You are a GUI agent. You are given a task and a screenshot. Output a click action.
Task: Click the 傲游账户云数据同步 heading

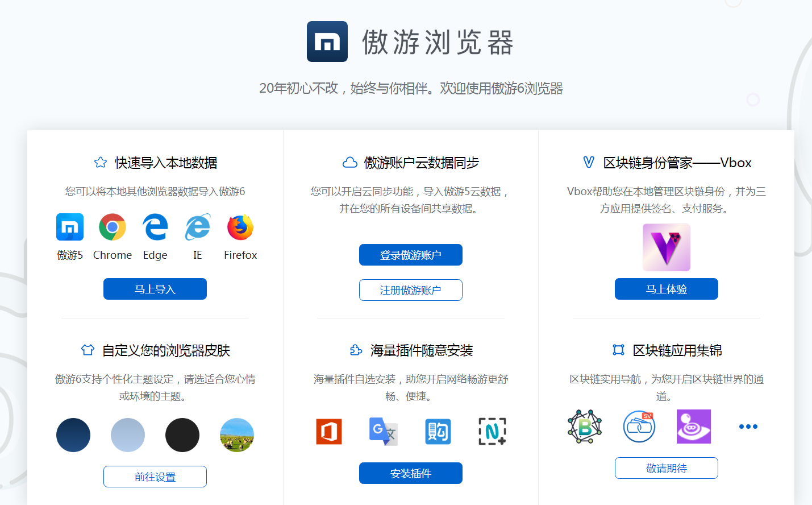[x=422, y=163]
